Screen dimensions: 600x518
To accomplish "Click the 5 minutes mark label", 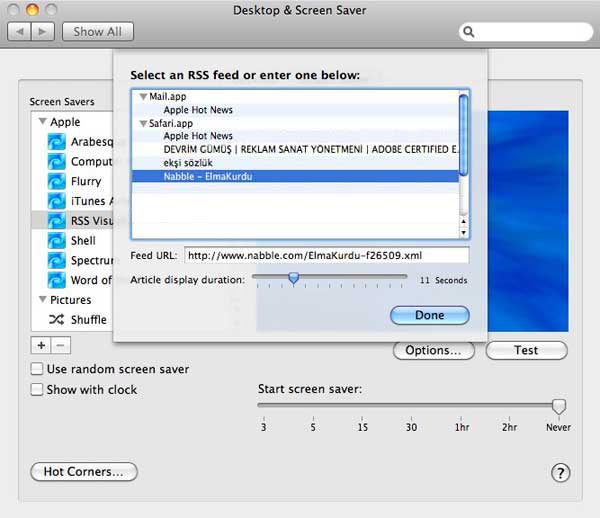I will point(313,427).
